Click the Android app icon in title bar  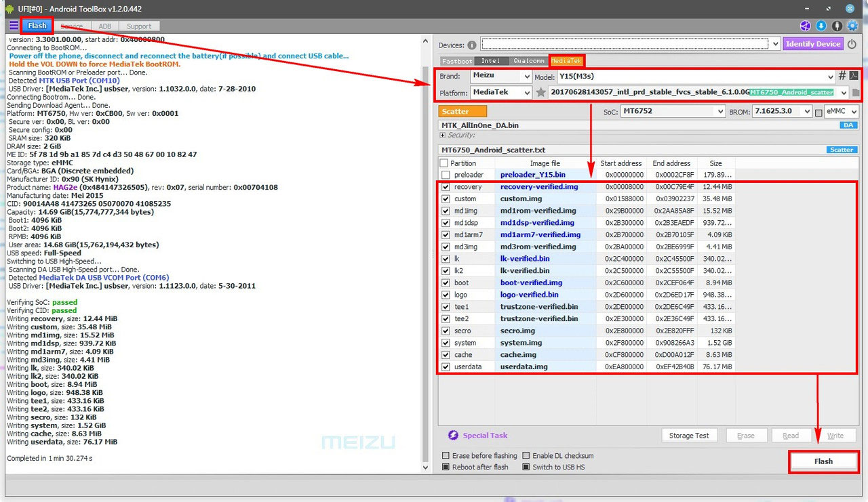pyautogui.click(x=9, y=9)
